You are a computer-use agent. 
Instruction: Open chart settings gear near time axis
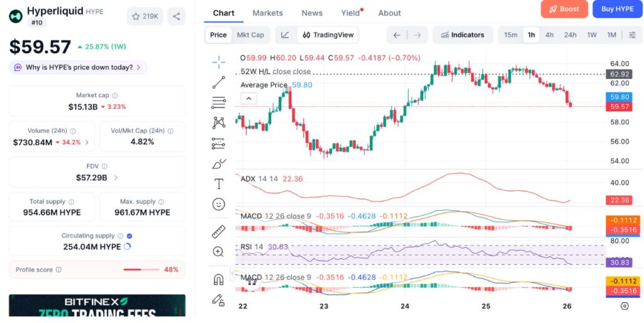[625, 306]
